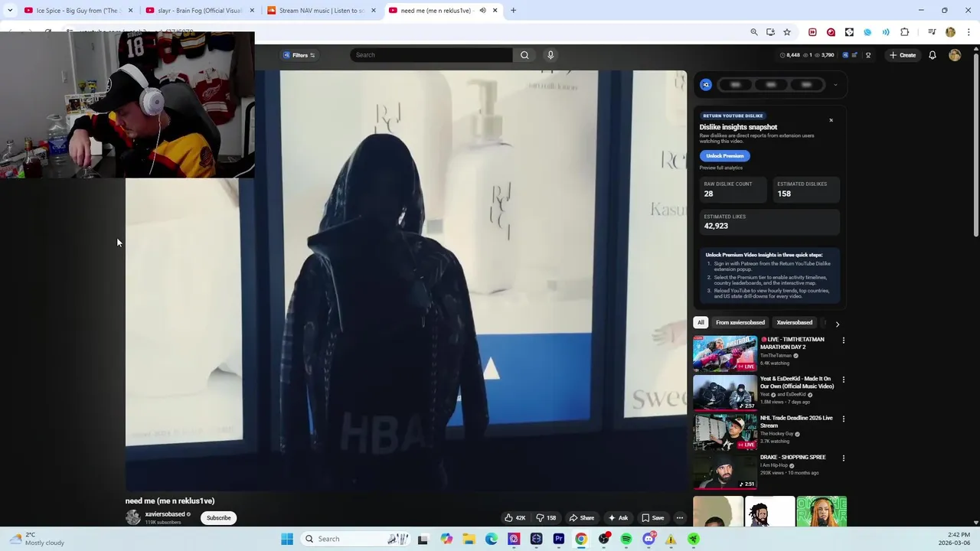
Task: Switch to Stream NAV music tab
Action: point(322,11)
